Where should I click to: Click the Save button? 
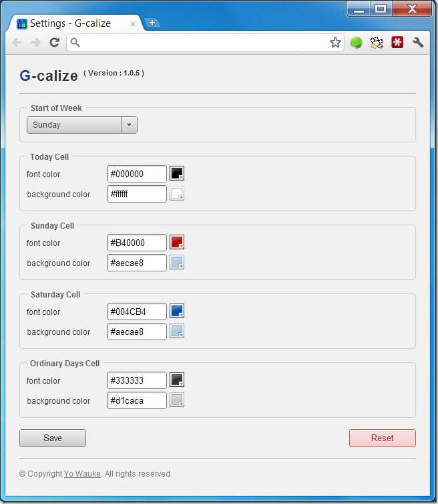[x=53, y=438]
